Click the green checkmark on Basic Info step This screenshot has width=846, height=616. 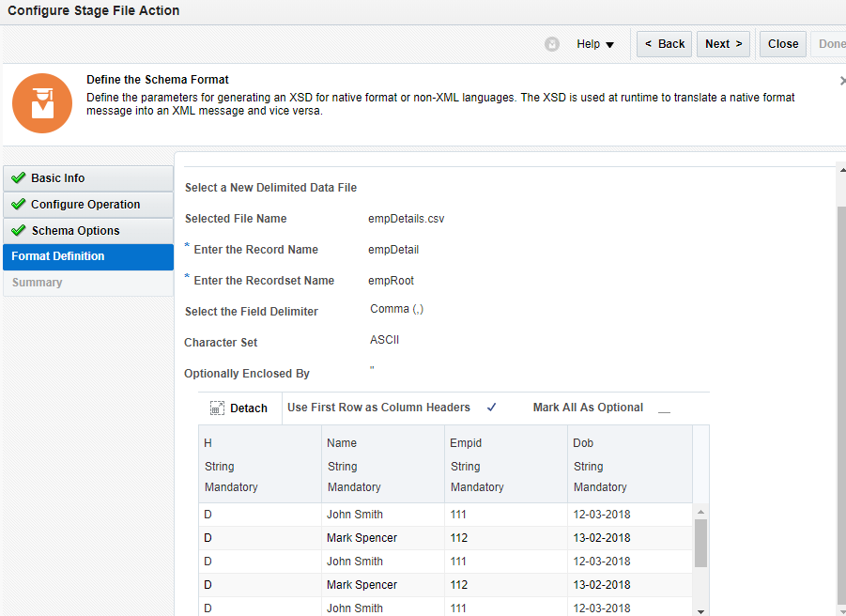[x=20, y=177]
